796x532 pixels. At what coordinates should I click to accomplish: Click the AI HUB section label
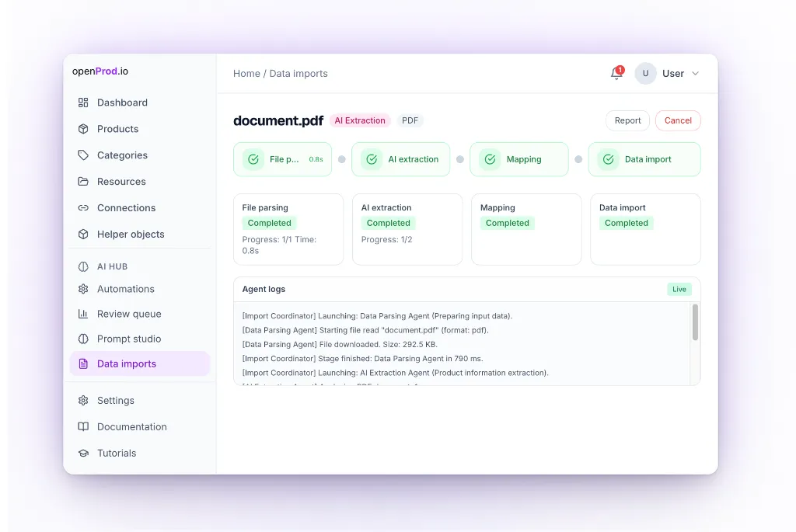[x=112, y=266]
